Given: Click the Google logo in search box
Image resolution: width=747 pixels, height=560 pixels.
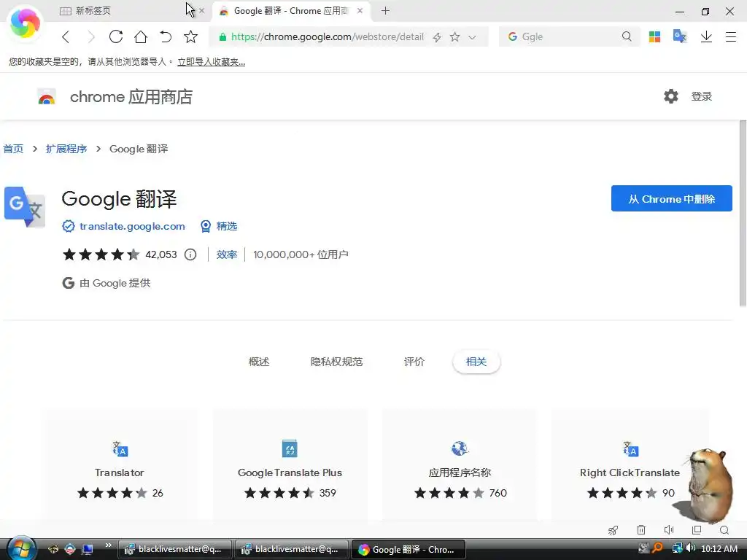Looking at the screenshot, I should pos(513,36).
